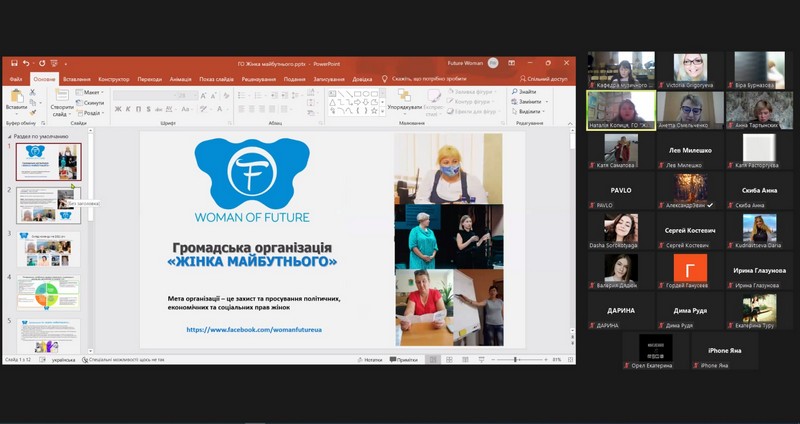Viewport: 800px width, 424px height.
Task: Fit slide to window icon in status bar
Action: coord(571,360)
